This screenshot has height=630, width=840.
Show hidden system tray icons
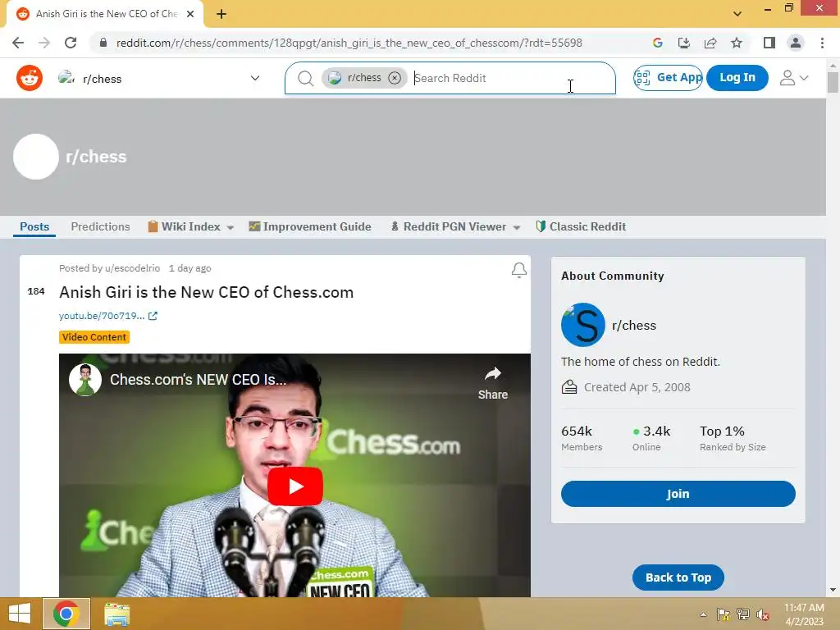pyautogui.click(x=703, y=614)
